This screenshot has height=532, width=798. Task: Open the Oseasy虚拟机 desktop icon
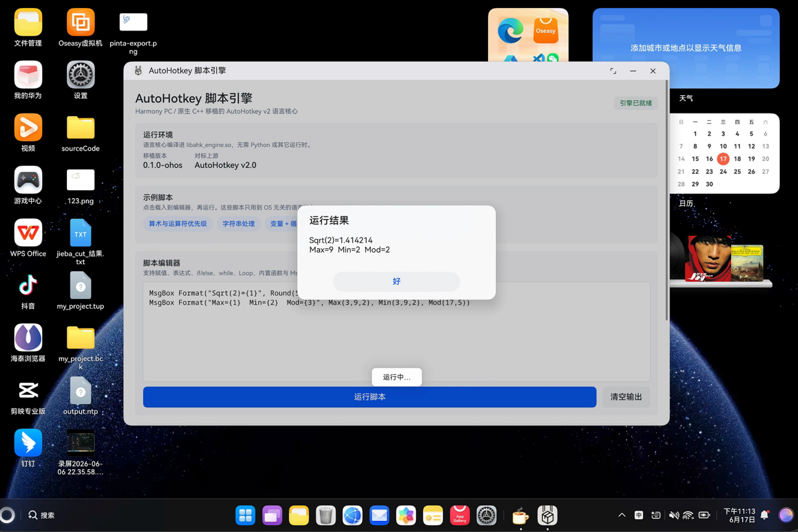pos(80,28)
